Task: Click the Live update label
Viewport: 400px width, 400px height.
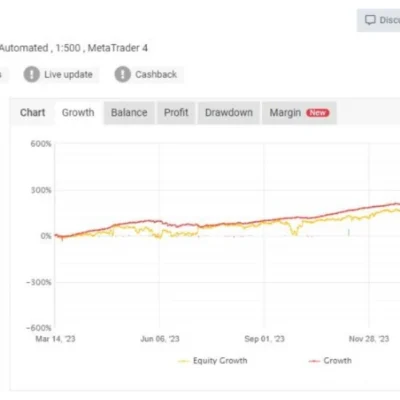Action: click(68, 74)
